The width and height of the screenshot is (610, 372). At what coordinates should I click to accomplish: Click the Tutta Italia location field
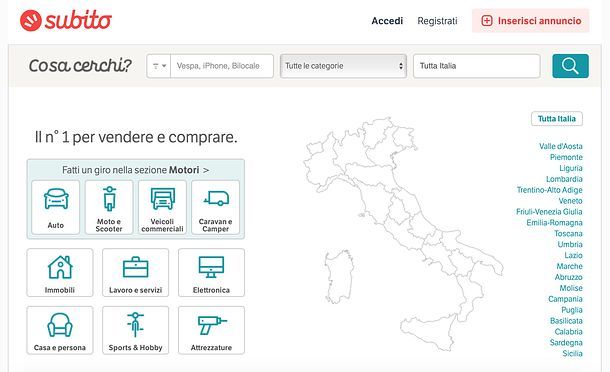(x=477, y=66)
